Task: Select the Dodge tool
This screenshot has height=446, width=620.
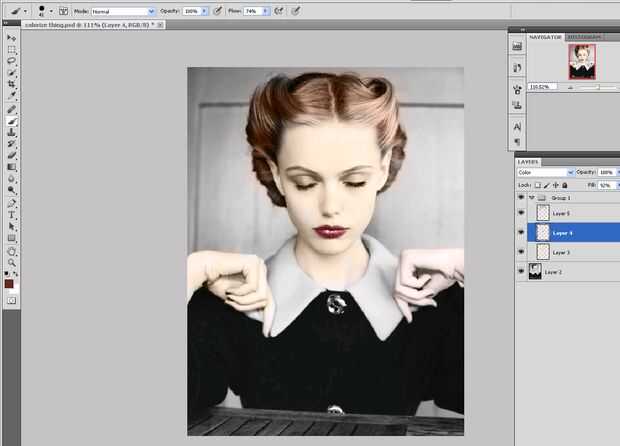Action: coord(11,190)
